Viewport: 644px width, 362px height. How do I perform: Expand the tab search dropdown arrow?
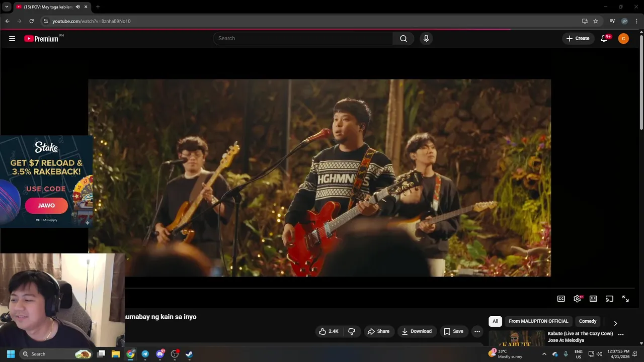7,7
